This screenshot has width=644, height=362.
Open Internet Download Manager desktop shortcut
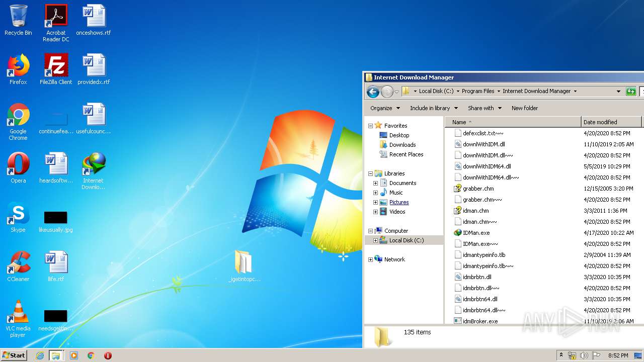(94, 171)
